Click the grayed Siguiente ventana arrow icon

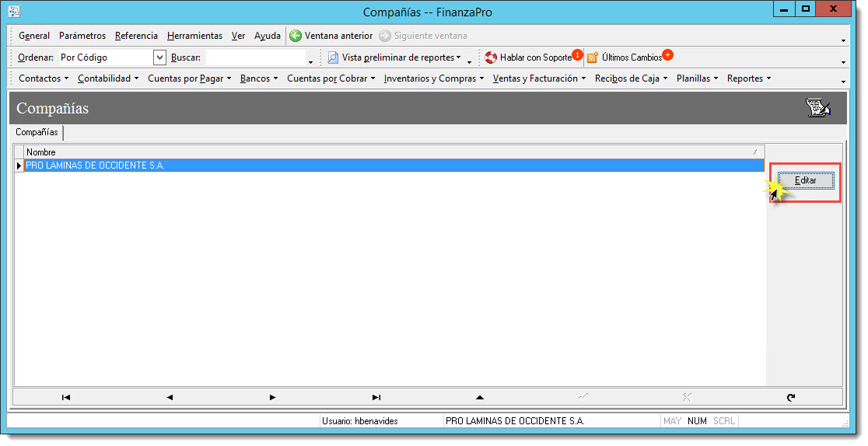(x=385, y=36)
